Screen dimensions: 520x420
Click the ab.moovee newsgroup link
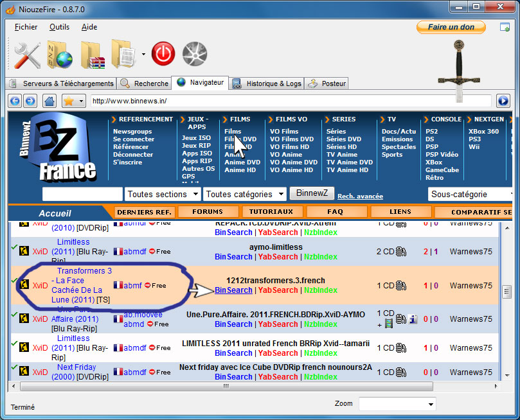[x=143, y=315]
